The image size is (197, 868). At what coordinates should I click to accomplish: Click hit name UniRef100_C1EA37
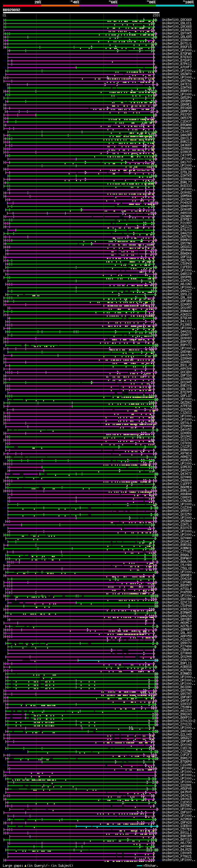pos(176,121)
